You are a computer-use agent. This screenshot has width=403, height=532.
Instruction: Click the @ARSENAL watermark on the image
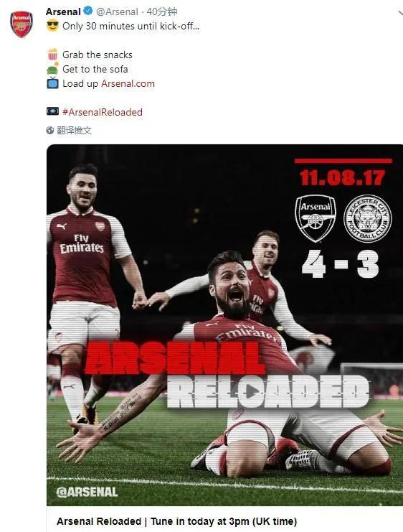[x=87, y=492]
